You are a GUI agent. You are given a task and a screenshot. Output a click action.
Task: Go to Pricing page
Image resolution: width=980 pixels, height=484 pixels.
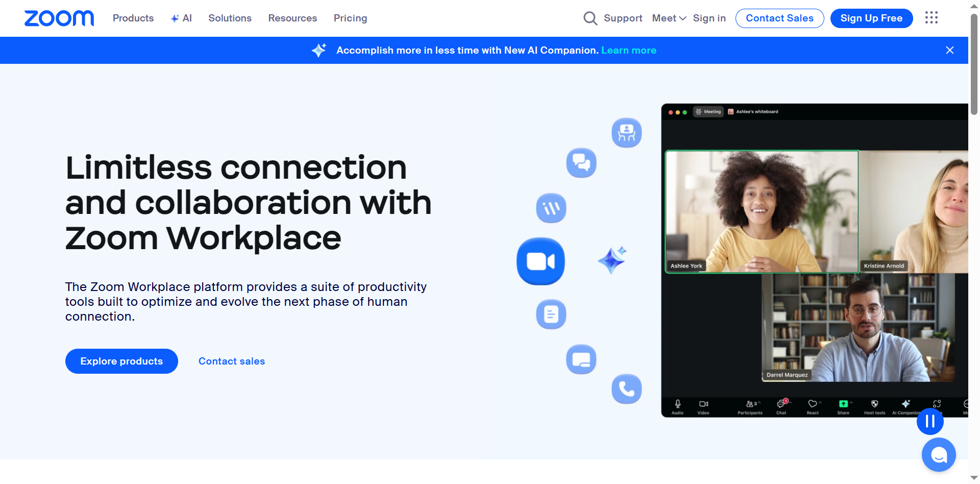click(350, 18)
